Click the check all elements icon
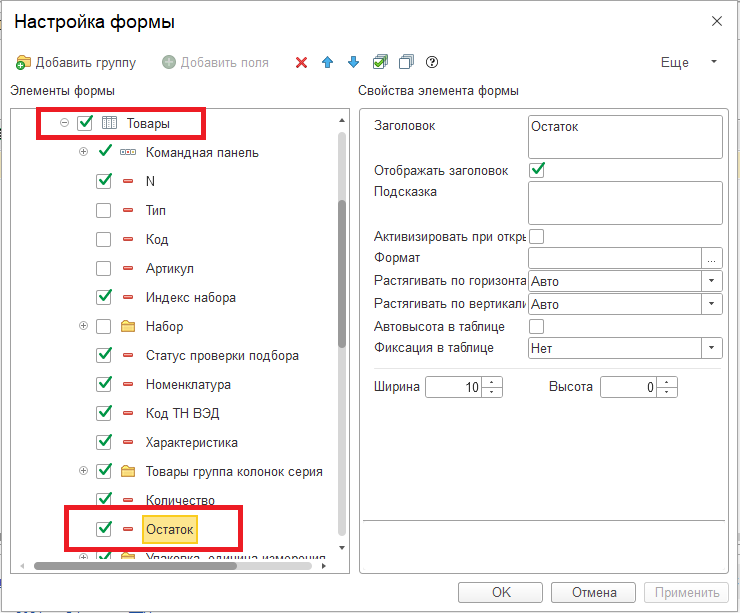This screenshot has width=740, height=613. click(x=380, y=62)
